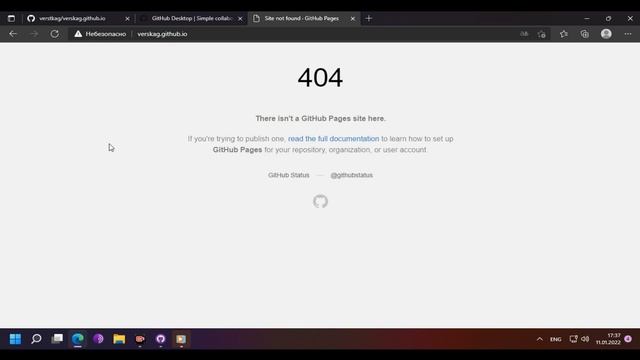
Task: Close the GitHub Desktop tab
Action: [x=240, y=19]
